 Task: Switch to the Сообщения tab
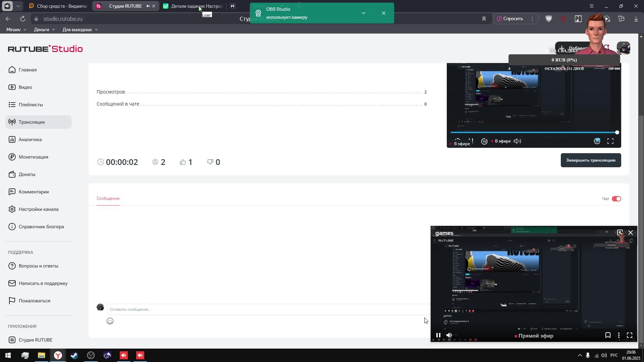coord(108,198)
